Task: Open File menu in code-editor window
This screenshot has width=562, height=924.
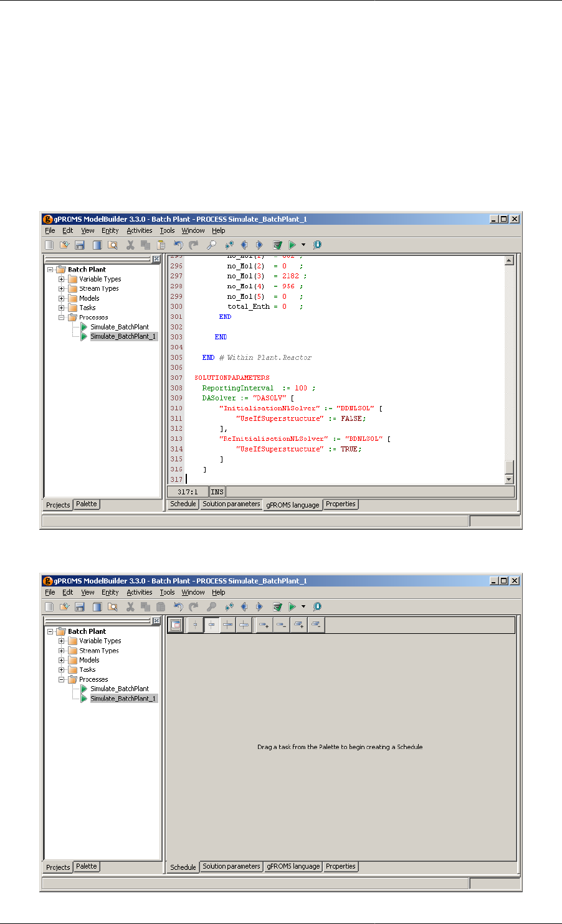Action: coord(50,230)
